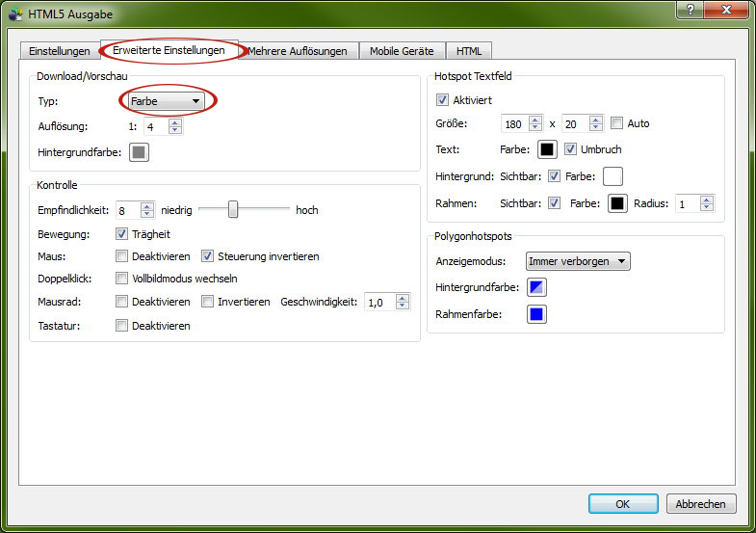Viewport: 756px width, 533px height.
Task: Open the Download/Vorschau background color swatch
Action: coord(139,152)
